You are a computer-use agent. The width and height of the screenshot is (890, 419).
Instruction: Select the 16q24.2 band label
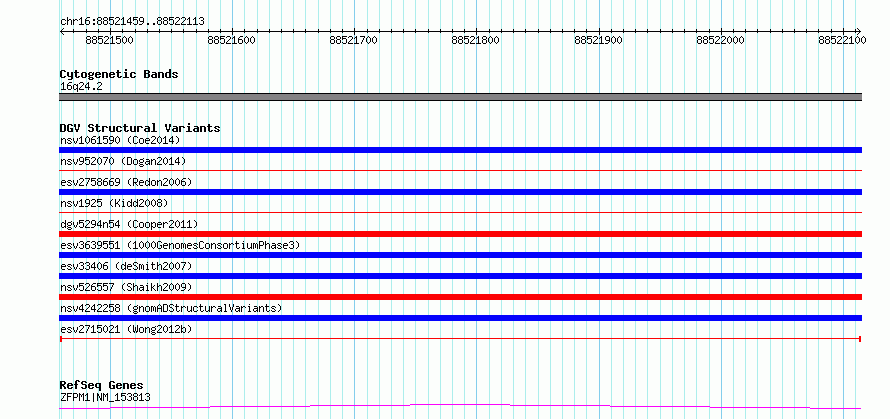click(81, 87)
